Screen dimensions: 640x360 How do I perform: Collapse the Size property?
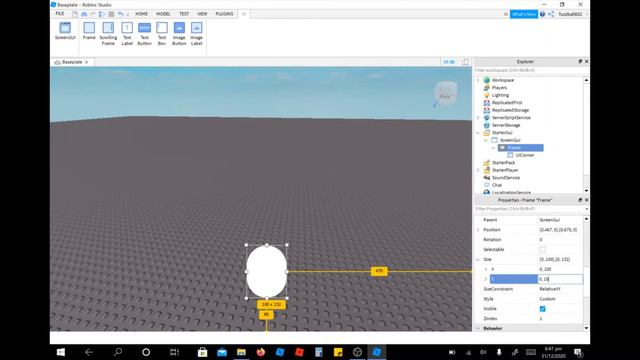coord(478,260)
